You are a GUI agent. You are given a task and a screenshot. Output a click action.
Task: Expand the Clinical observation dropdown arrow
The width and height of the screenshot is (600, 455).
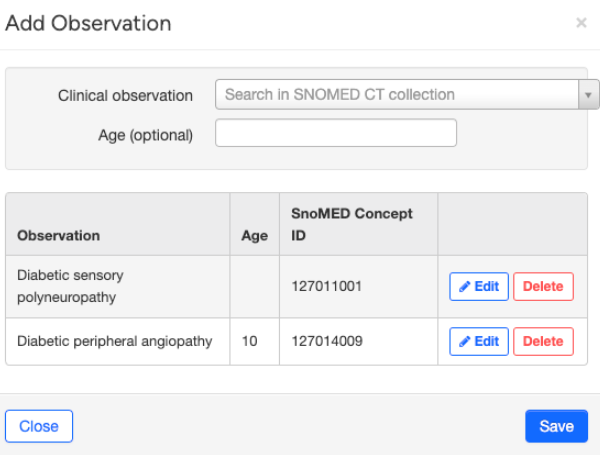pyautogui.click(x=589, y=95)
